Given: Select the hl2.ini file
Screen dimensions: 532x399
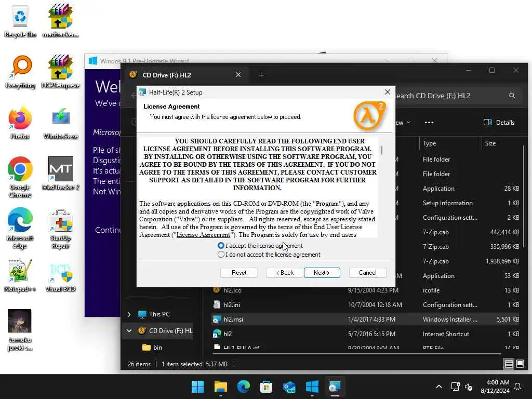Looking at the screenshot, I should pos(366,304).
